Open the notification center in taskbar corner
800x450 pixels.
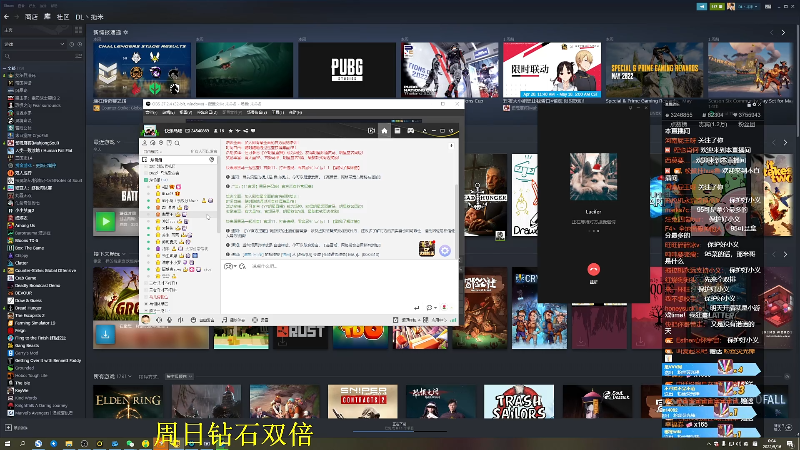tap(790, 444)
